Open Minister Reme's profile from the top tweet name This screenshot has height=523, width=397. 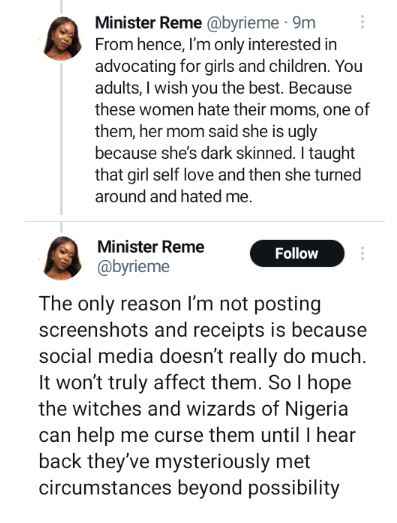[x=148, y=23]
